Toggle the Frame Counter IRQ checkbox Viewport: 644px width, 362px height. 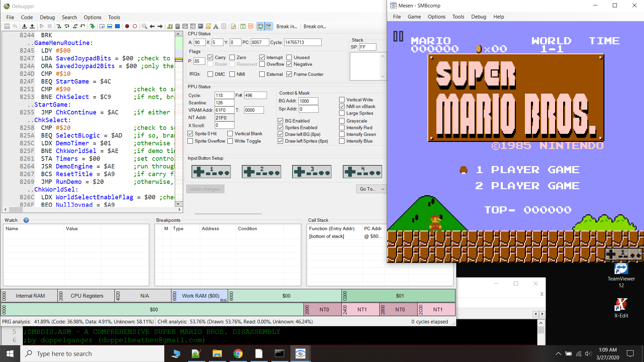coord(289,74)
